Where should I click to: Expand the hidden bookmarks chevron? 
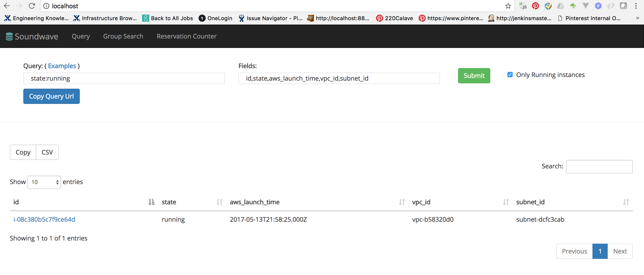click(x=637, y=18)
